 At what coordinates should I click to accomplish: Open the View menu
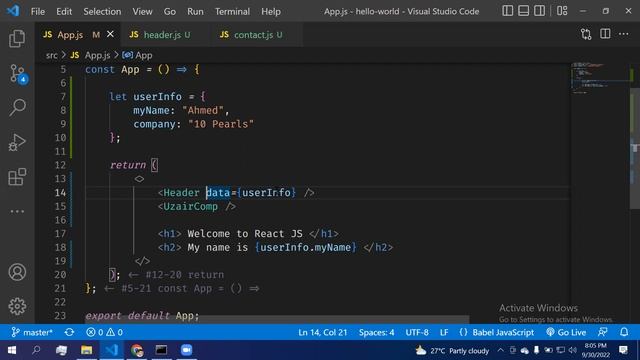(142, 11)
